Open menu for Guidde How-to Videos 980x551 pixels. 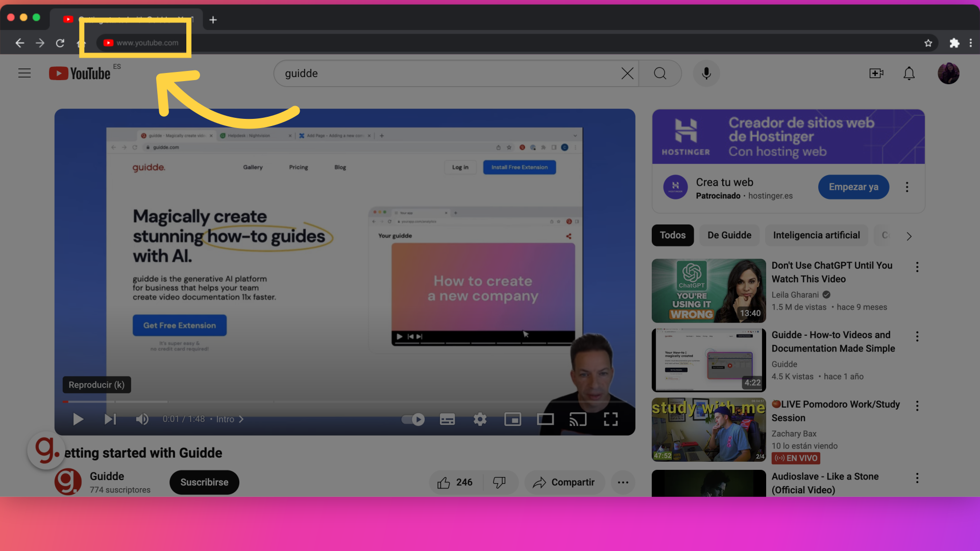tap(917, 337)
